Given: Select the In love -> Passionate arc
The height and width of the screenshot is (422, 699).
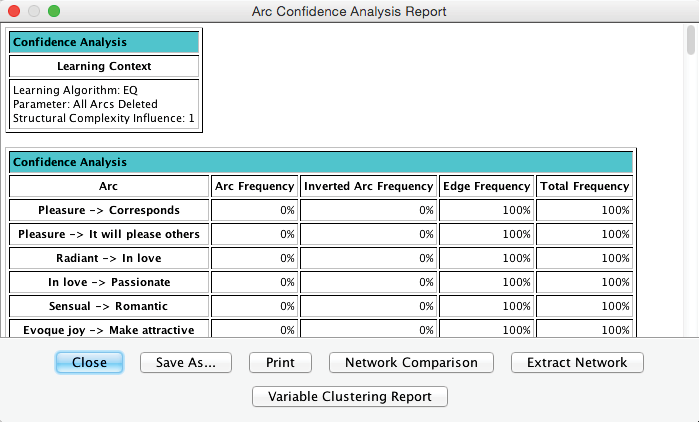Looking at the screenshot, I should click(109, 282).
